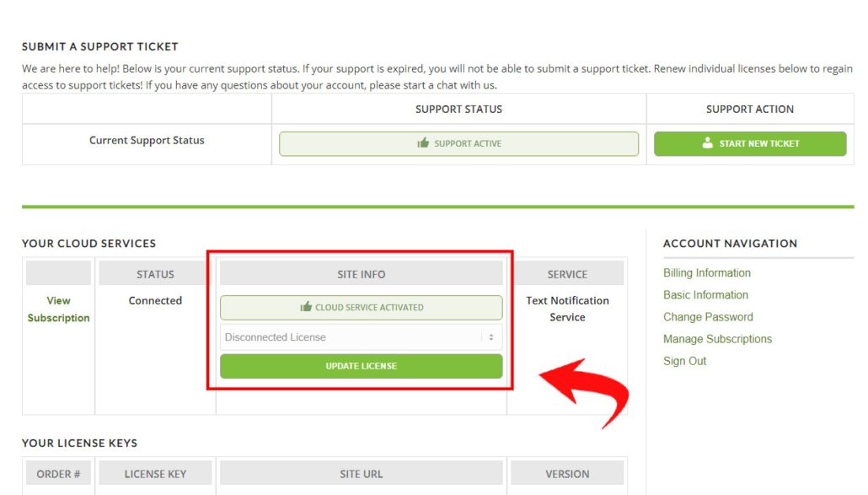Image resolution: width=868 pixels, height=495 pixels.
Task: Start a new support ticket
Action: (x=750, y=143)
